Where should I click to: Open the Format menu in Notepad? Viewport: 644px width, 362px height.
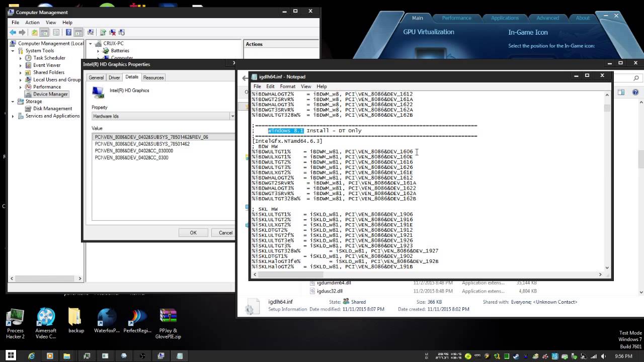(287, 86)
